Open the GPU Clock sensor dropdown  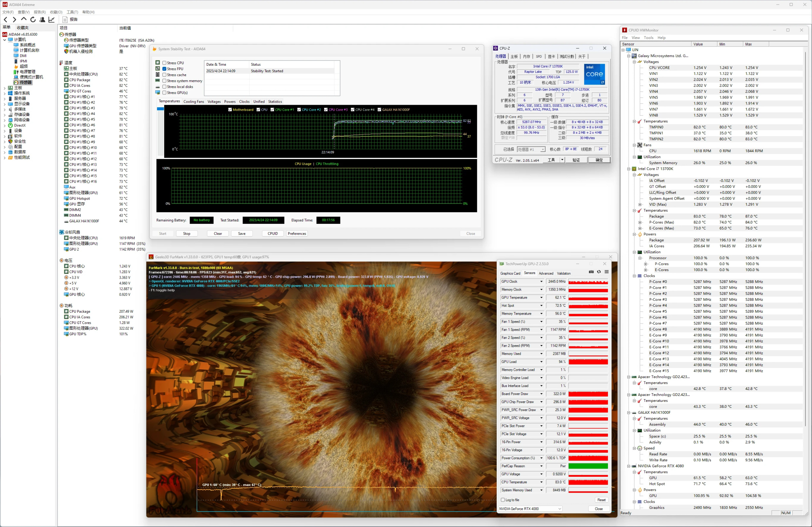[541, 282]
